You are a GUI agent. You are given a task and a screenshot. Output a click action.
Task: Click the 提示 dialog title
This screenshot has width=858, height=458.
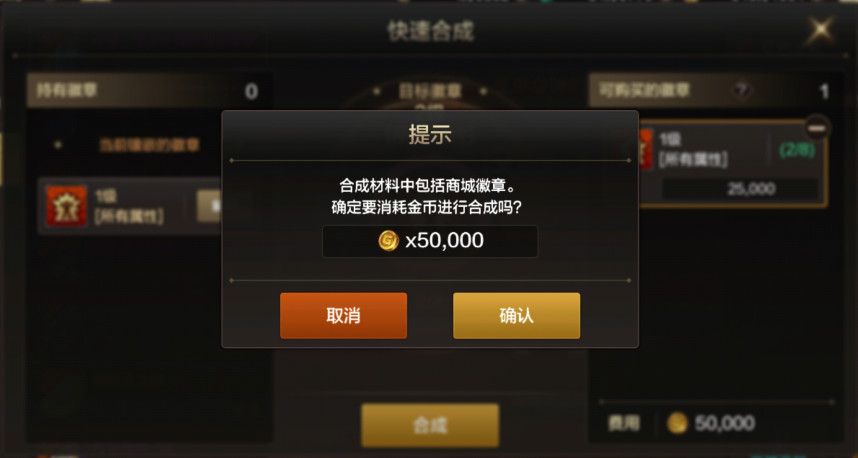[x=430, y=135]
